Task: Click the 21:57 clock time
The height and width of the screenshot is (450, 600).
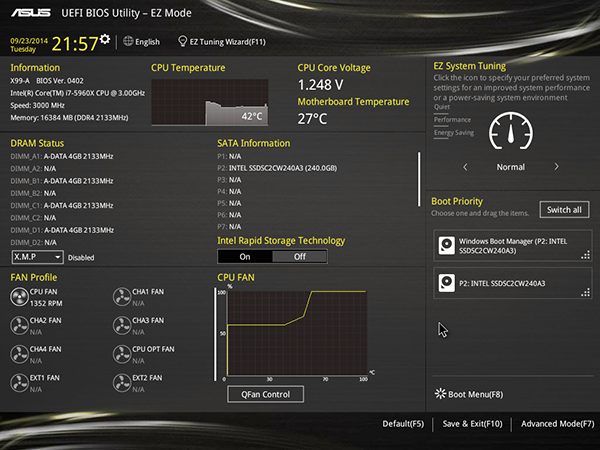Action: tap(75, 44)
